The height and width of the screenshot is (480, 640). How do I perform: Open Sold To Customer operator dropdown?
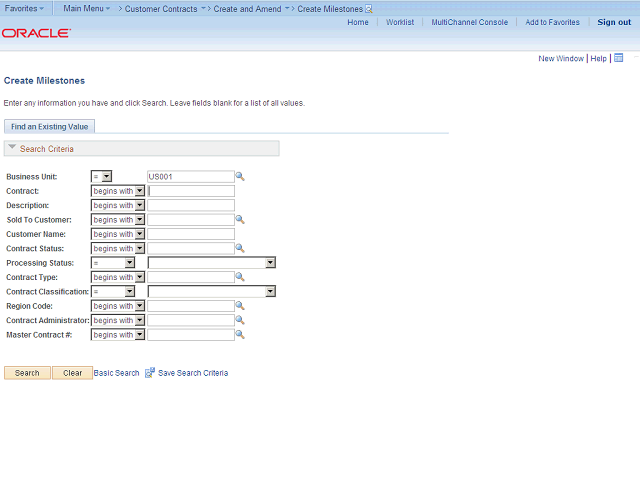(x=118, y=220)
